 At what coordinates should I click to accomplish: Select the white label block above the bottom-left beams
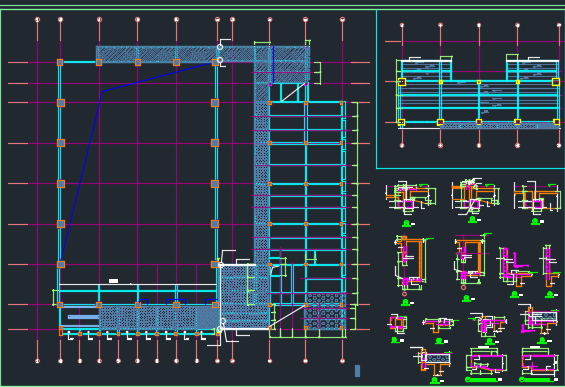pyautogui.click(x=114, y=281)
